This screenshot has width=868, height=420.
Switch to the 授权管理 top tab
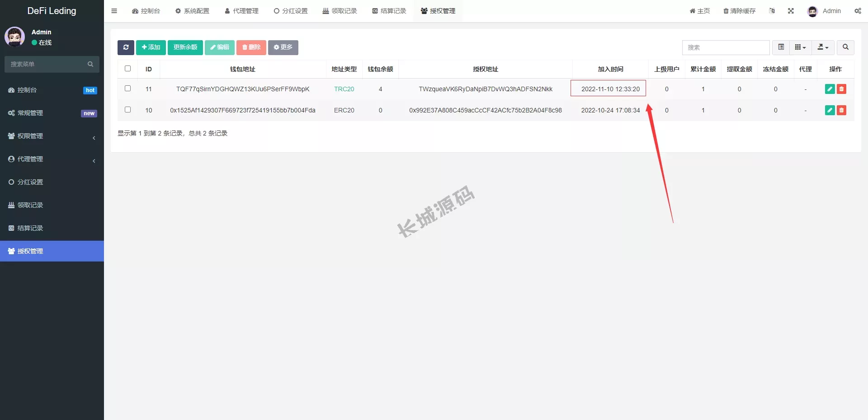click(438, 11)
